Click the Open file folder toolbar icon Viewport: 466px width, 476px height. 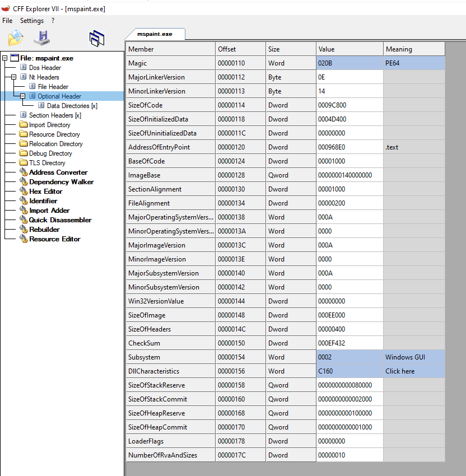pyautogui.click(x=16, y=38)
